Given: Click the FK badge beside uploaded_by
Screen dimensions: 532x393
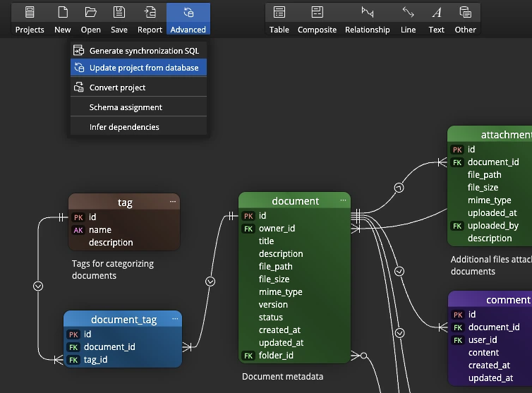Looking at the screenshot, I should tap(457, 226).
